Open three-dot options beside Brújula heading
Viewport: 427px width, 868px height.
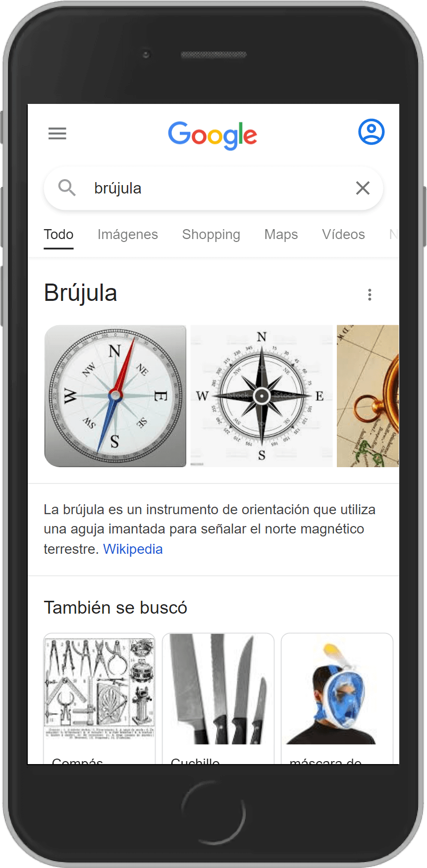(370, 295)
